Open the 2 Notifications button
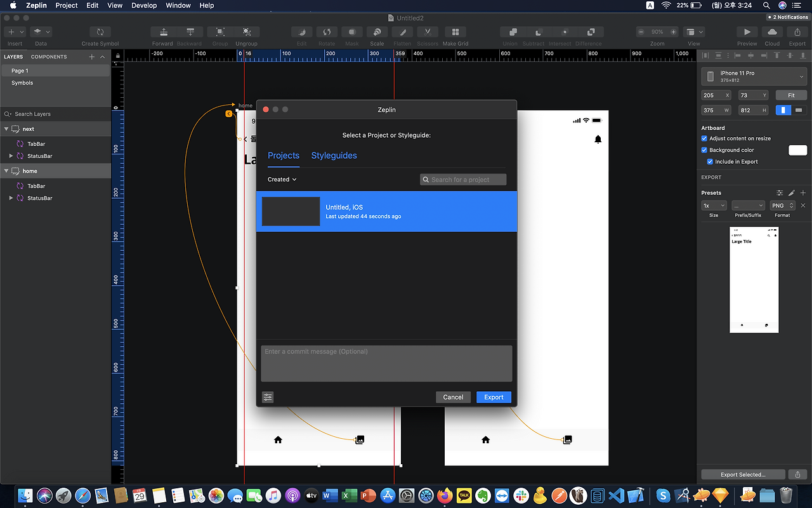Image resolution: width=812 pixels, height=508 pixels. 788,17
